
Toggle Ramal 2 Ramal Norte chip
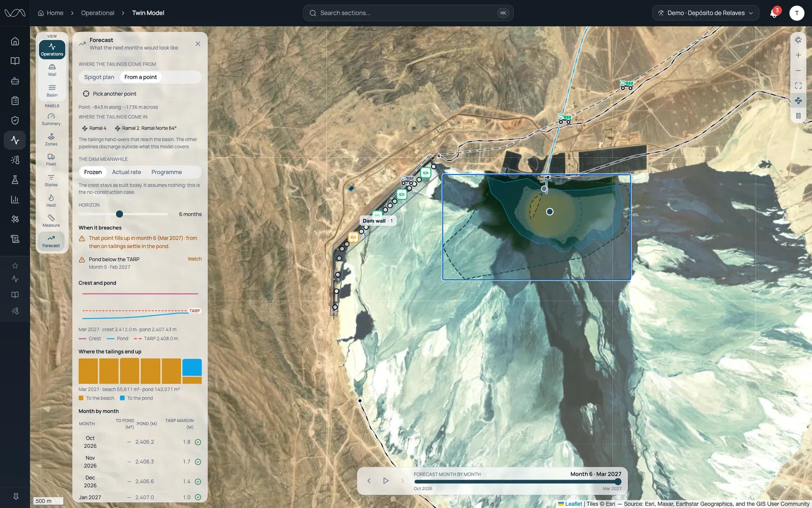[145, 128]
